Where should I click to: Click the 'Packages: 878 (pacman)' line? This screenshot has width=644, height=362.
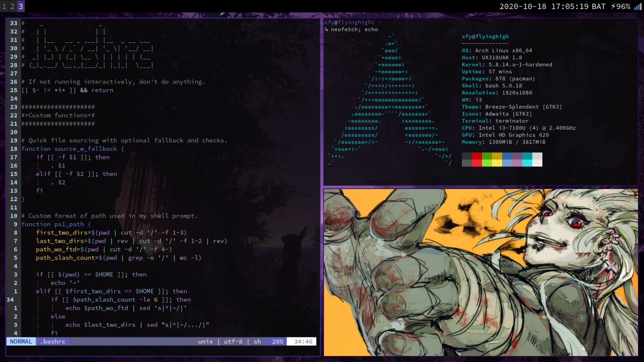(499, 78)
